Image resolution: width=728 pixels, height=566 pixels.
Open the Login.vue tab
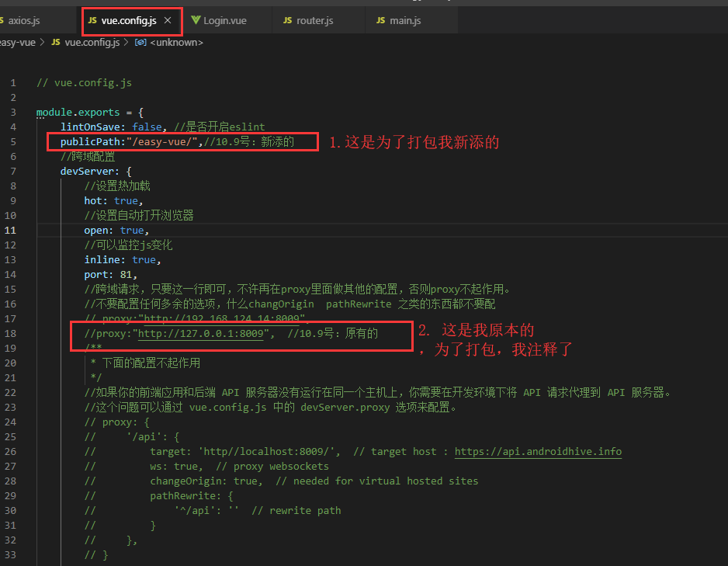click(225, 20)
